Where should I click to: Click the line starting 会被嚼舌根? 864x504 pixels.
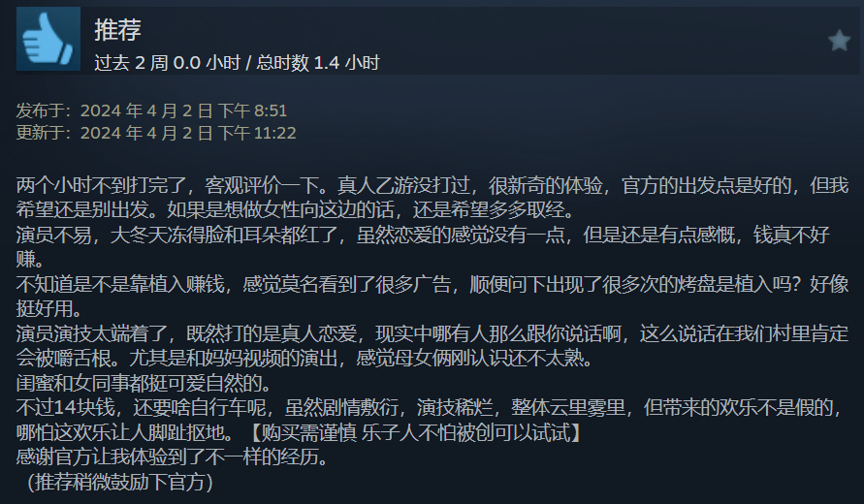click(x=306, y=359)
